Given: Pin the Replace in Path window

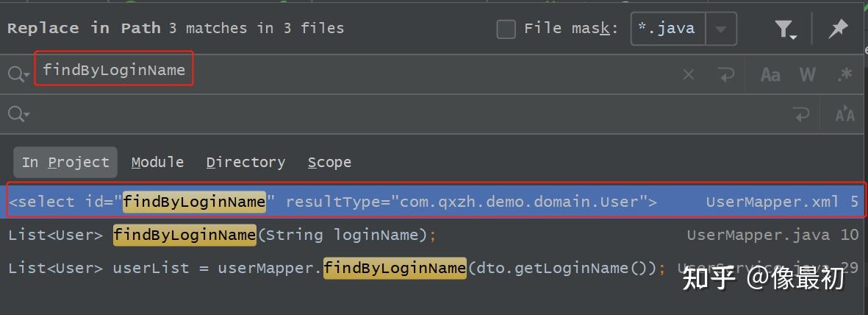Looking at the screenshot, I should [838, 28].
